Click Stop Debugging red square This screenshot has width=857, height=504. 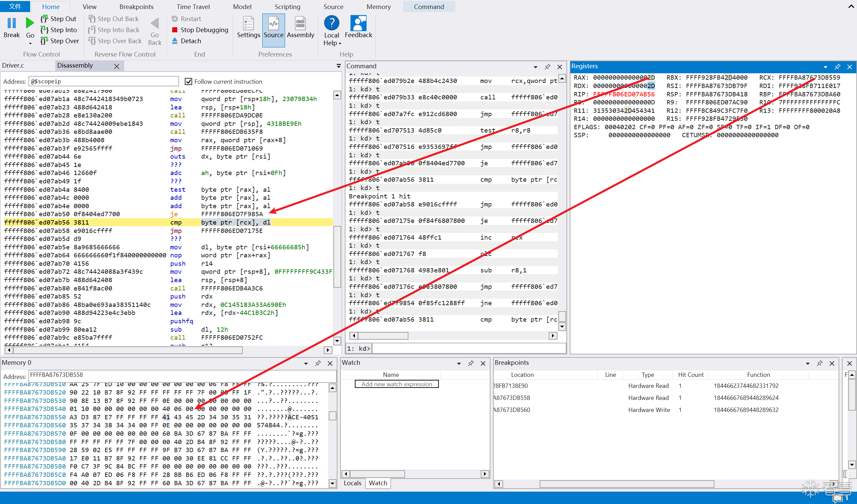175,30
